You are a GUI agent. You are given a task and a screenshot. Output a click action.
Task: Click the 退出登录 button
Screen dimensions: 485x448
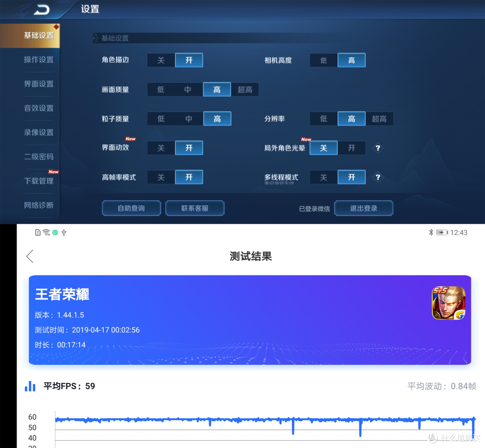pos(364,208)
